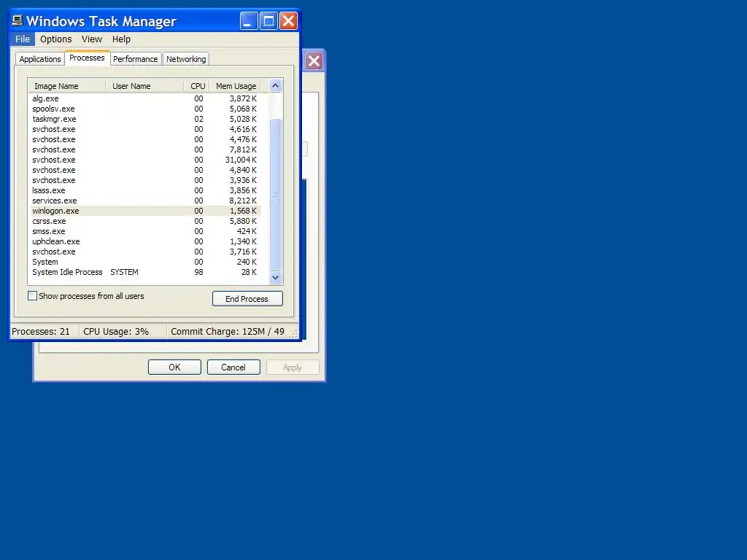Select svchost.exe using 4,476 K
The image size is (747, 560).
(x=145, y=139)
